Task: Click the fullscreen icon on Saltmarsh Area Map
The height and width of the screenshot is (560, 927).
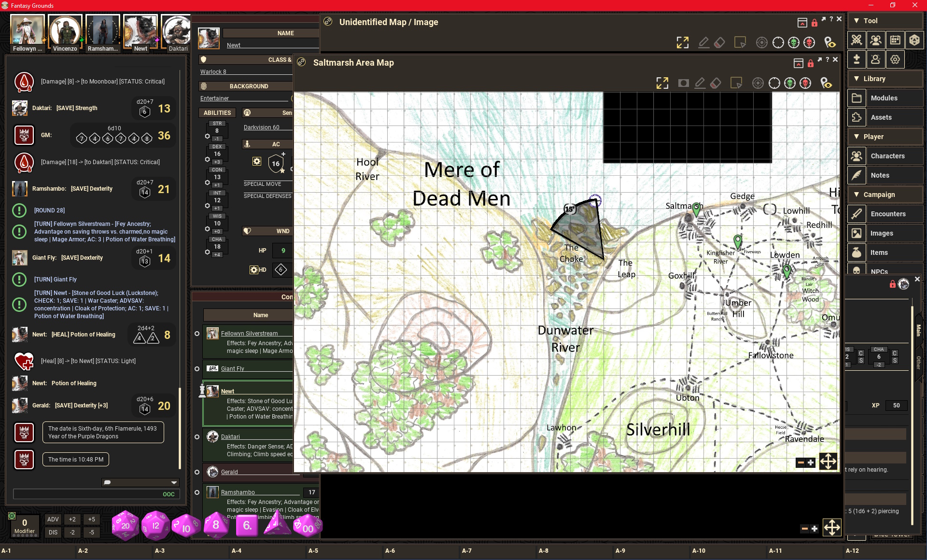Action: point(662,83)
